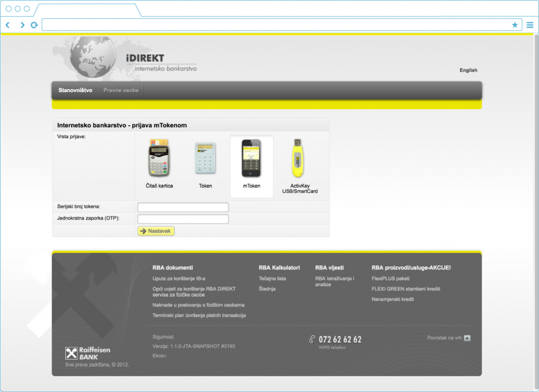The image size is (539, 392).
Task: Switch language to English
Action: [x=468, y=70]
